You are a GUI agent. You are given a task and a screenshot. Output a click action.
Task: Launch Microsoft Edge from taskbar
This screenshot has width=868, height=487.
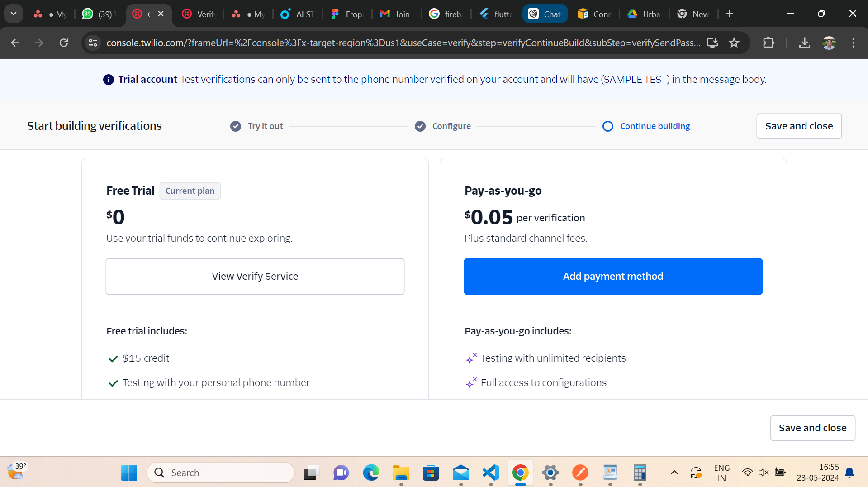tap(371, 473)
